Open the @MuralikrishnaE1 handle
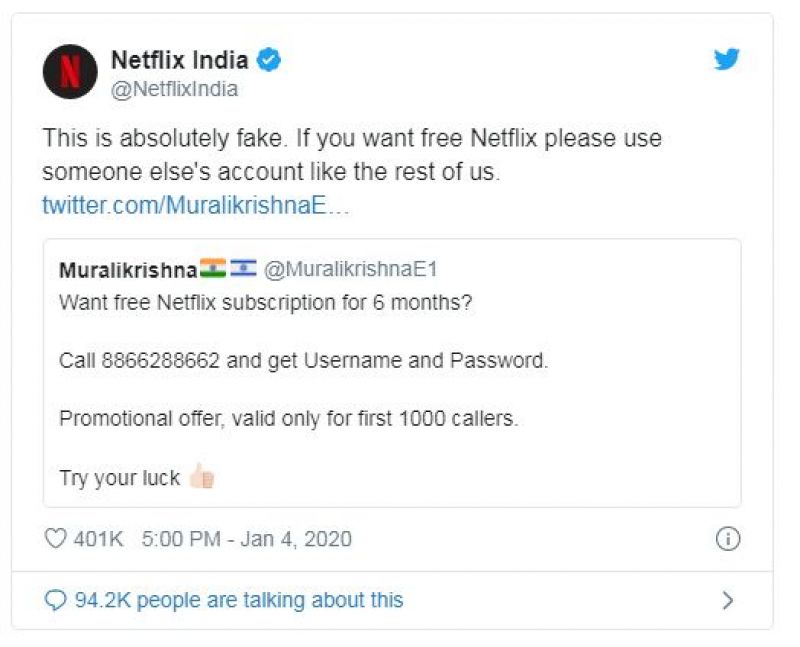The height and width of the screenshot is (647, 800). (350, 270)
